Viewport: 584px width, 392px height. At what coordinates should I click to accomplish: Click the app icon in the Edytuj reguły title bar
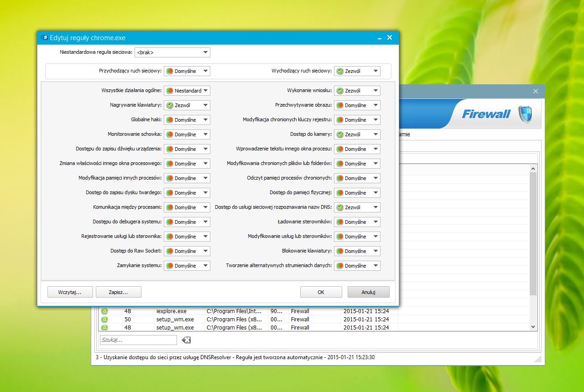(45, 38)
